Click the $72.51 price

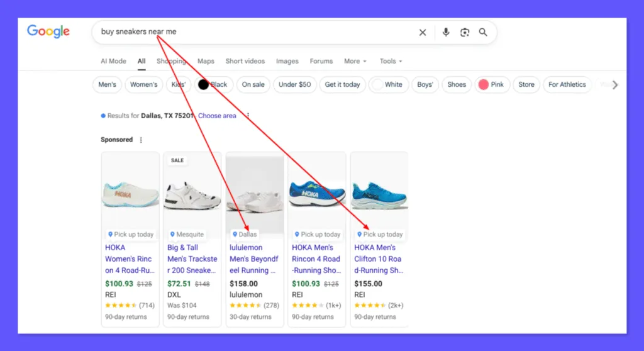pos(179,284)
